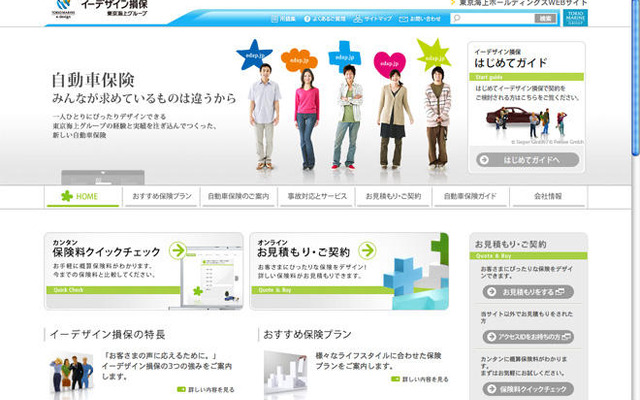The width and height of the screenshot is (640, 400).
Task: Open the お見積もり・ご契約 navigation tab
Action: [393, 197]
